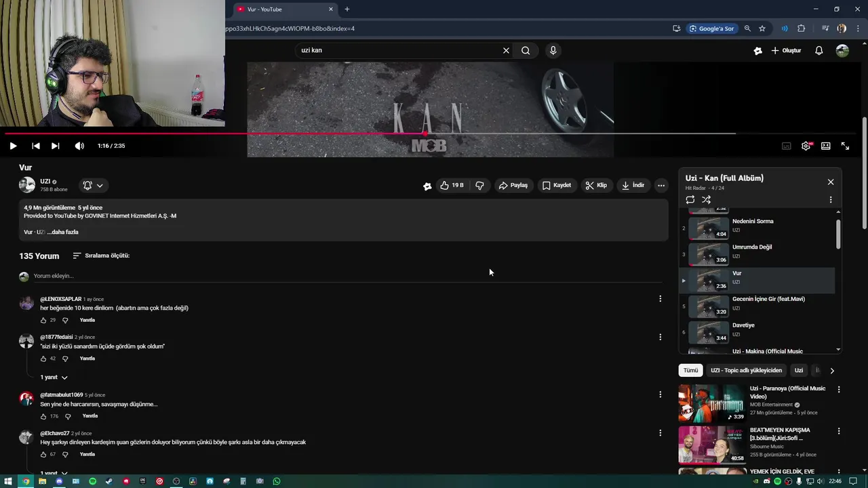Dislike the comment by @Elchavo27
This screenshot has height=488, width=868.
65,454
